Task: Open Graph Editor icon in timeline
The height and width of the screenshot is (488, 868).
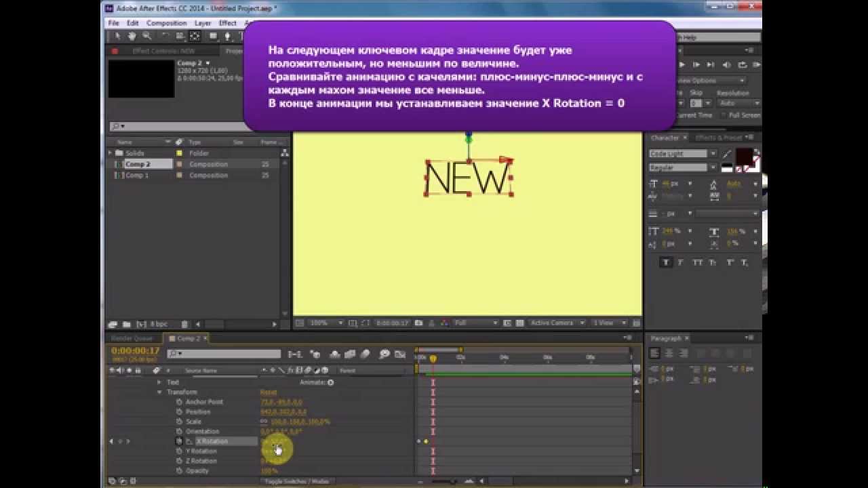Action: (x=400, y=354)
